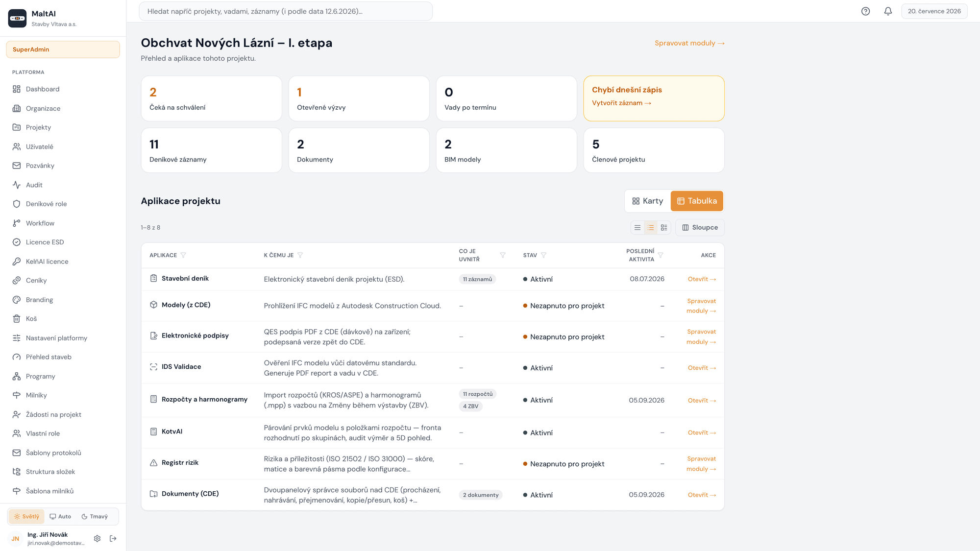
Task: Open filter on Poslední aktivita column
Action: (x=661, y=255)
